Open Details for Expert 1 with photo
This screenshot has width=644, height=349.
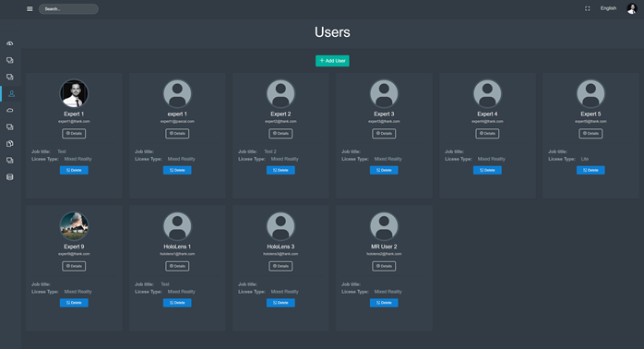[x=74, y=134]
